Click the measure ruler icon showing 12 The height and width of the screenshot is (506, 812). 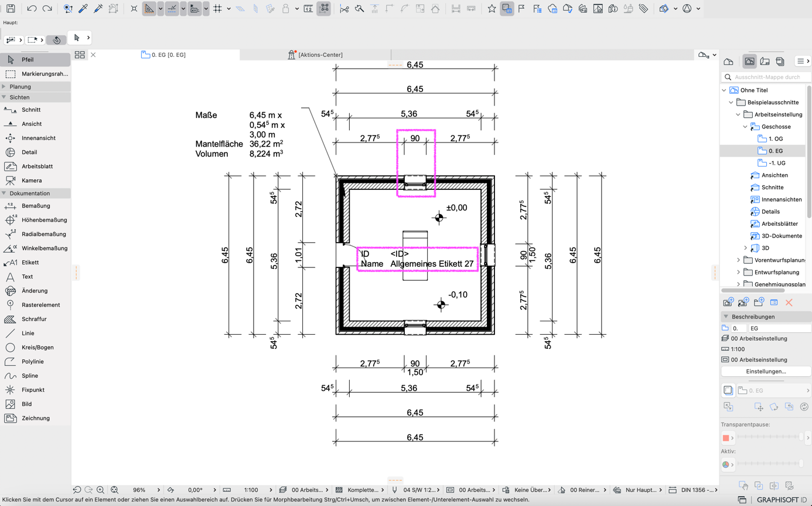point(308,9)
